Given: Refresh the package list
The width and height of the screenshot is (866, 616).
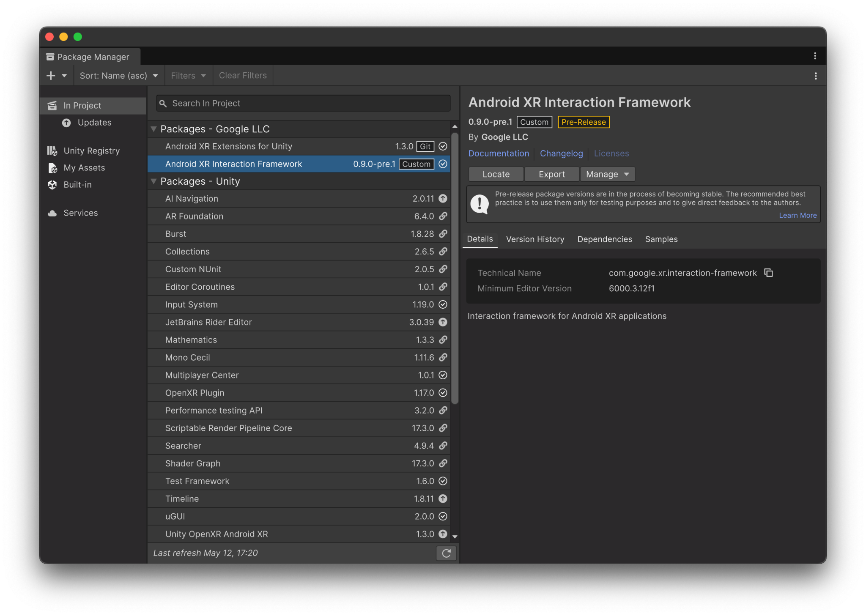Looking at the screenshot, I should [x=446, y=553].
